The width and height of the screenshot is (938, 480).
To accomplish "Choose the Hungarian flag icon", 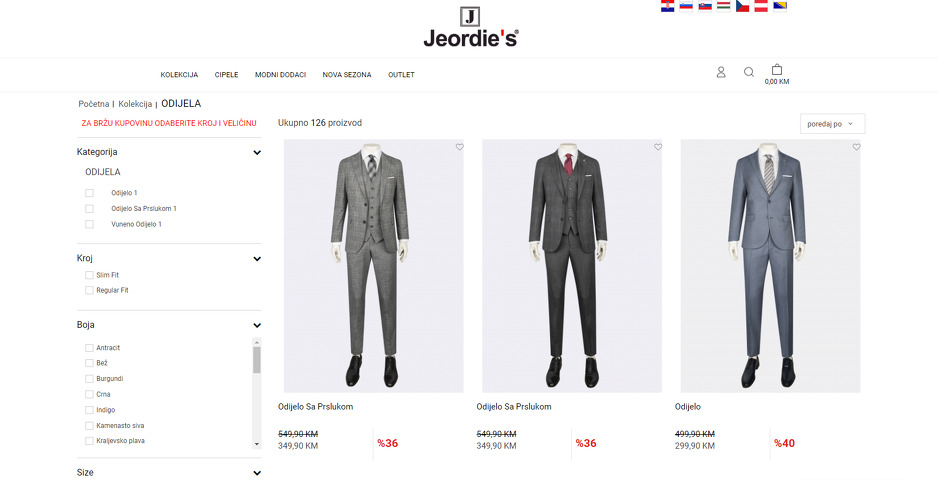I will 723,6.
